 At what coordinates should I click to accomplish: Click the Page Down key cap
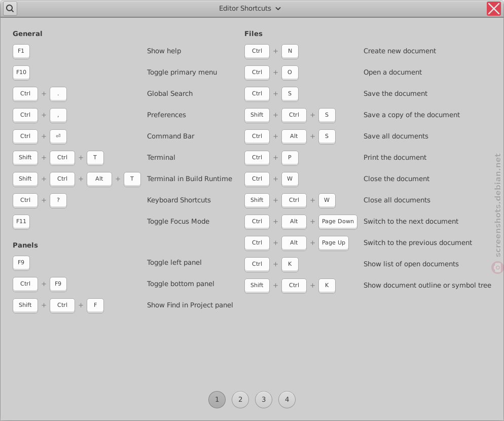coord(338,222)
